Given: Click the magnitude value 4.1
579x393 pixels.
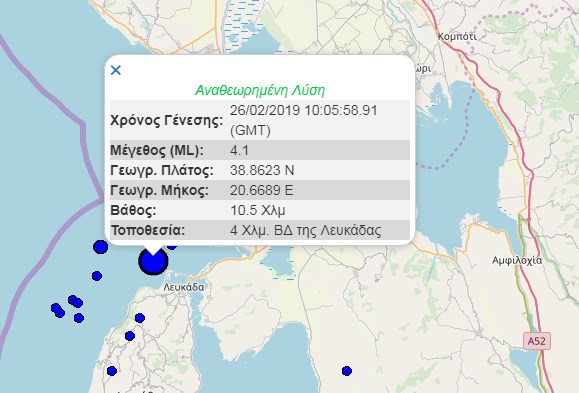Looking at the screenshot, I should click(239, 151).
